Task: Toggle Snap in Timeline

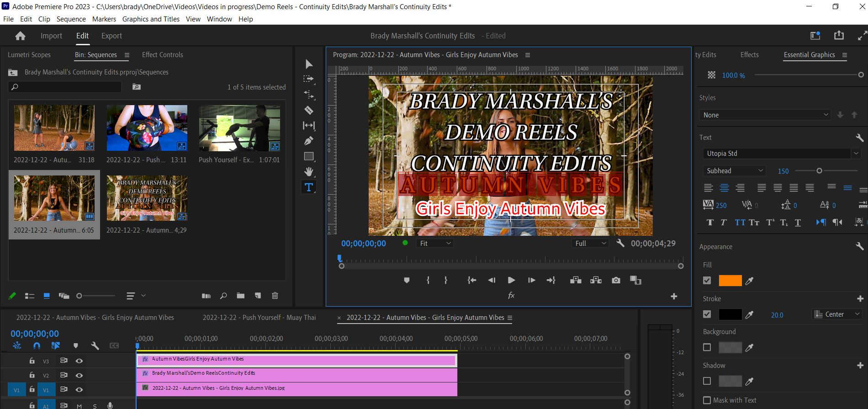Action: pos(37,346)
